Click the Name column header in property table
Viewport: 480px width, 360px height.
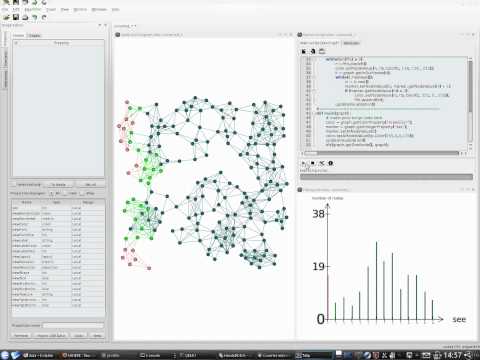(26, 202)
